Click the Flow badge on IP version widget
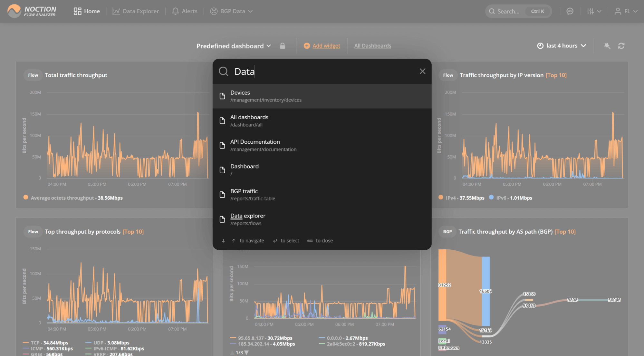 (448, 75)
